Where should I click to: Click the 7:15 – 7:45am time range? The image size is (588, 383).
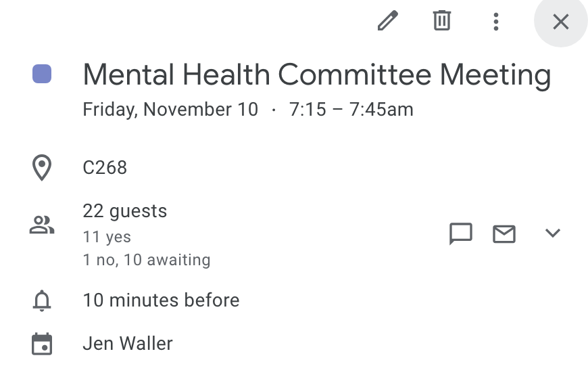351,110
